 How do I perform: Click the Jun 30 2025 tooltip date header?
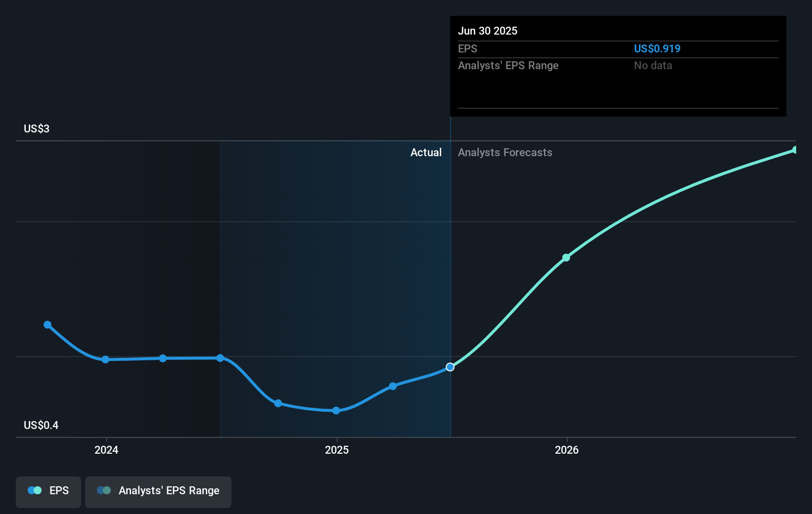488,31
